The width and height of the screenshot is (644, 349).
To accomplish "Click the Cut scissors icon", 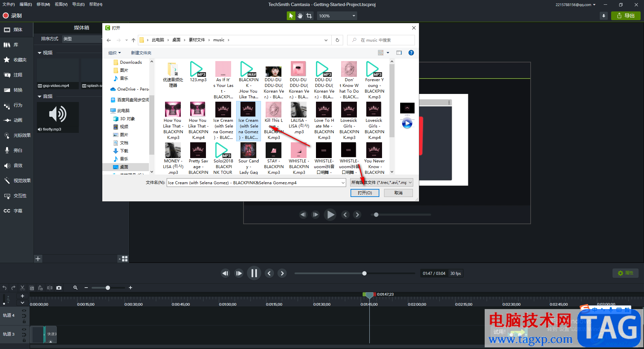I will click(x=22, y=288).
